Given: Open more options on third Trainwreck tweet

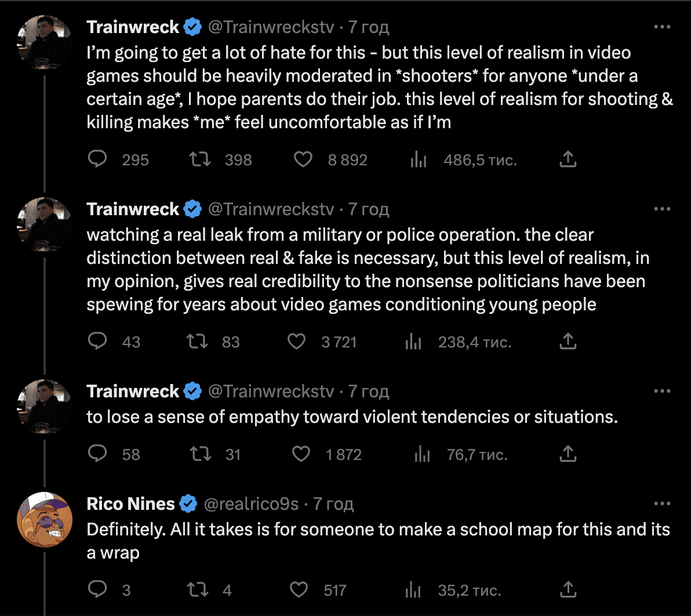Looking at the screenshot, I should click(662, 391).
